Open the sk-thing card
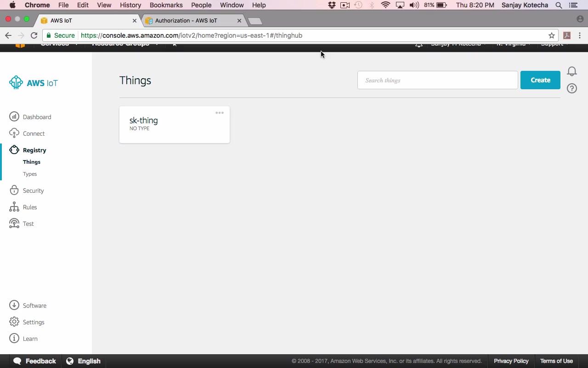588x368 pixels. coord(175,125)
